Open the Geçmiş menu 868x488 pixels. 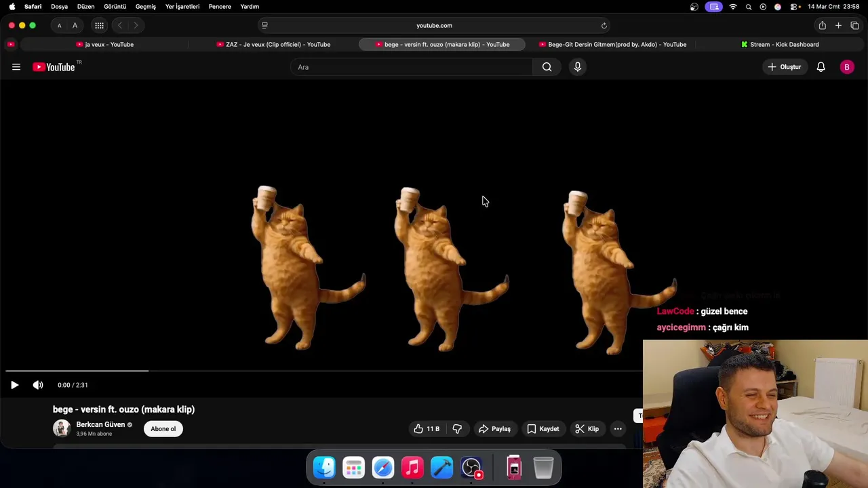(x=146, y=7)
